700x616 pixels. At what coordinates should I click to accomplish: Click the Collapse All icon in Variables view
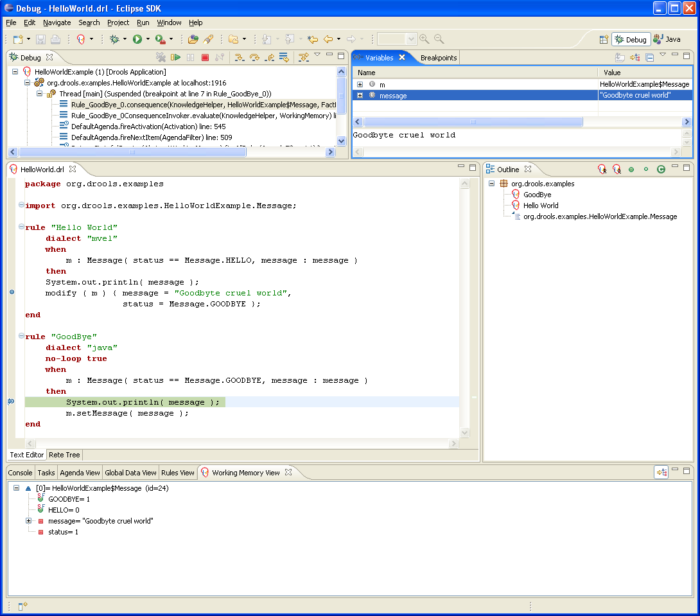click(649, 58)
